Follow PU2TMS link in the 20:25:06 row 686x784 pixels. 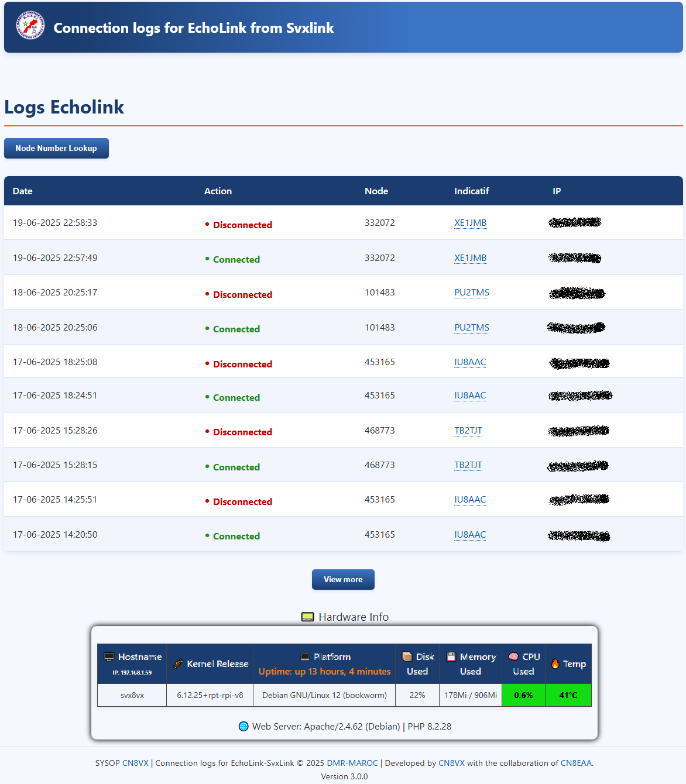tap(472, 328)
